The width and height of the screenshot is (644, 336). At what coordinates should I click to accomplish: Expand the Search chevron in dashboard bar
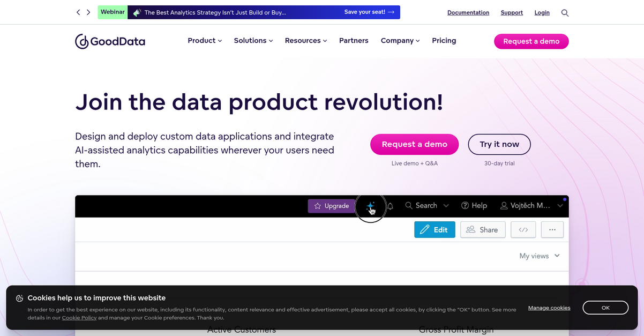(x=446, y=206)
